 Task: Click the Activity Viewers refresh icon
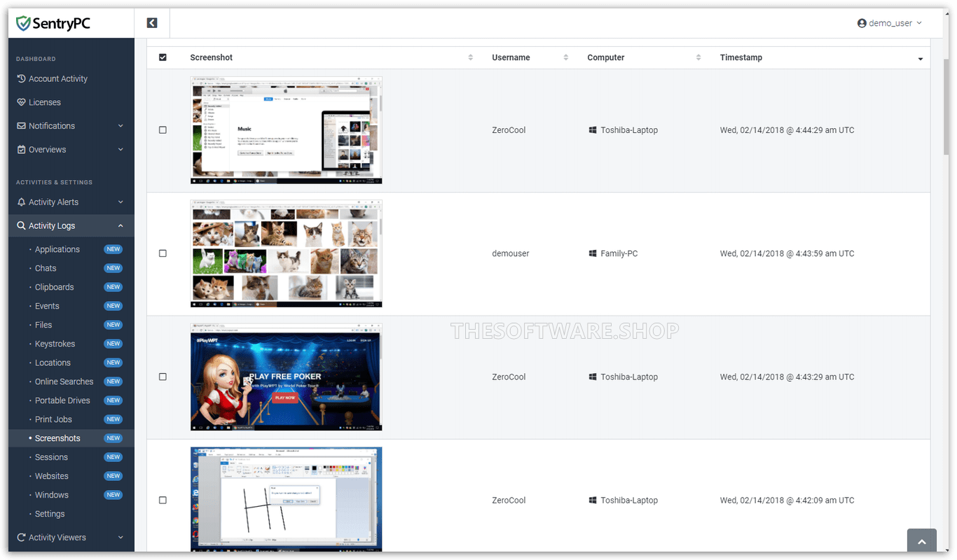(x=22, y=537)
